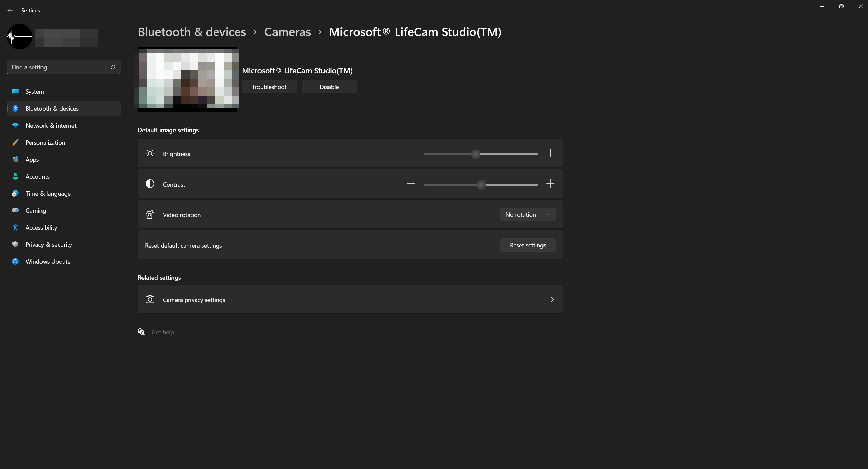
Task: Decrease contrast with the minus icon
Action: point(411,184)
